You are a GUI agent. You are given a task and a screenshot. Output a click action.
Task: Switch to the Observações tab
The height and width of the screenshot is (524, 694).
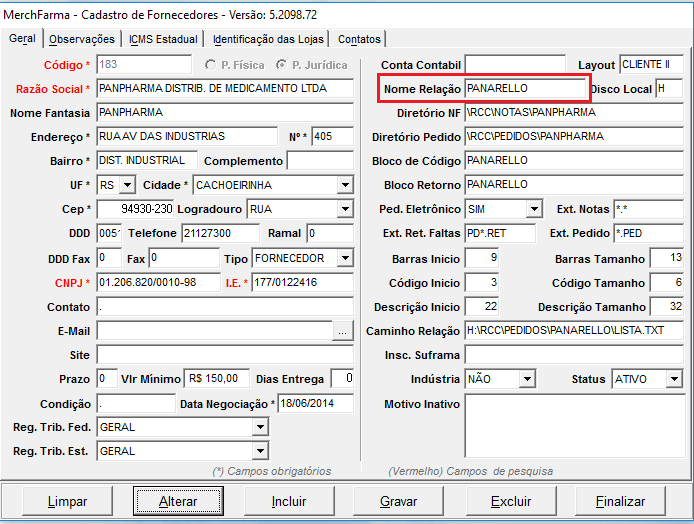click(x=82, y=39)
